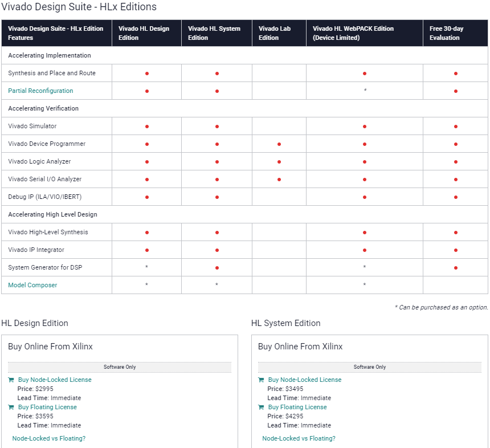Click asterisk for Model Composer in HL Design column
Viewport: 490px width, 448px height.
point(146,285)
